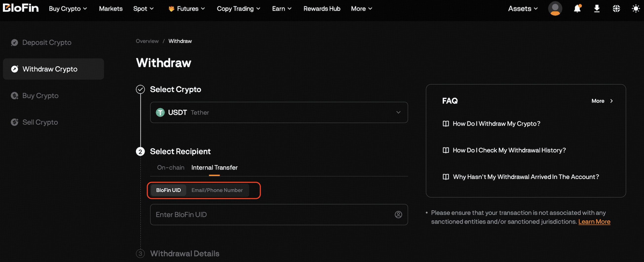Click the Overview breadcrumb link
This screenshot has height=262, width=644.
147,41
